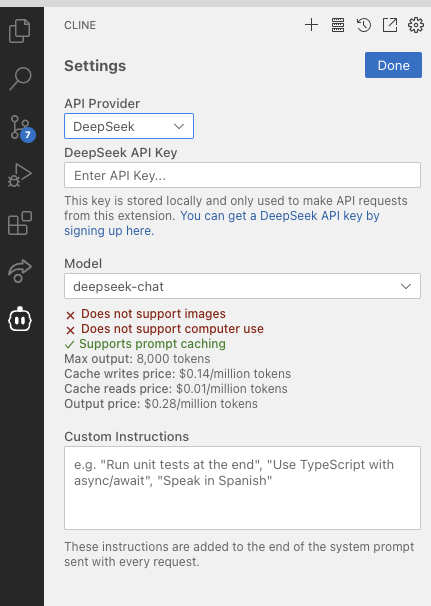Click 'Output price: $0.28/million tokens' text
This screenshot has height=606, width=431.
point(161,404)
